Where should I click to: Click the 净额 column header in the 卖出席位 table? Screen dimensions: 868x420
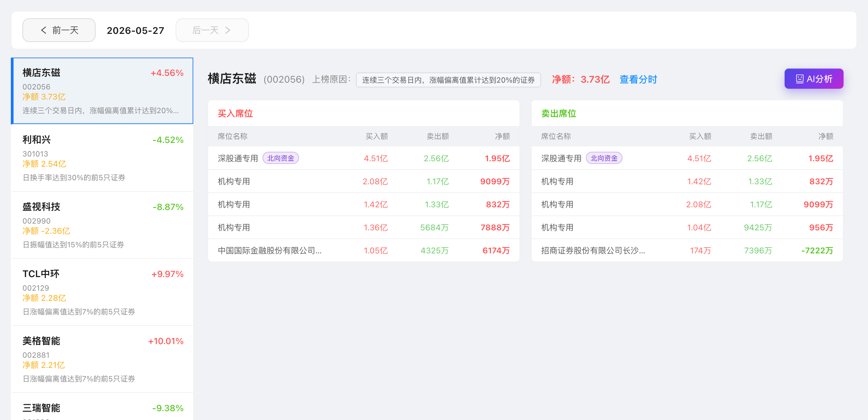[x=826, y=136]
